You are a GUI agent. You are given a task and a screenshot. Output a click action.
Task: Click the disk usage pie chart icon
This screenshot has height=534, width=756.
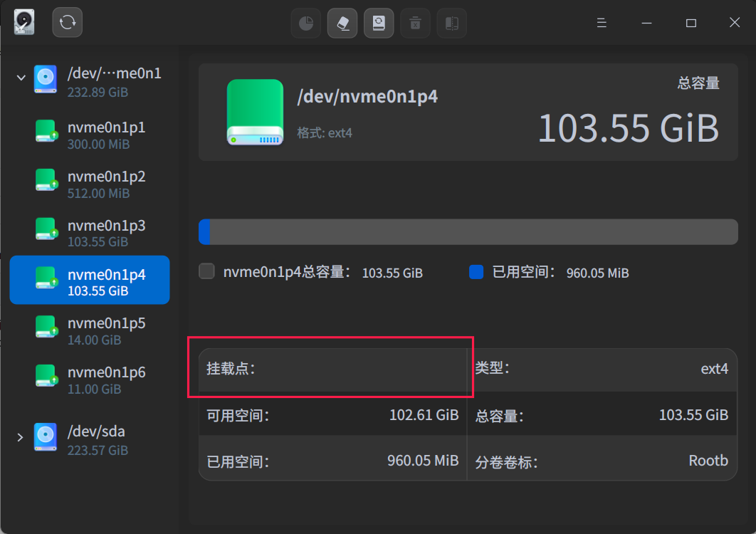(305, 22)
